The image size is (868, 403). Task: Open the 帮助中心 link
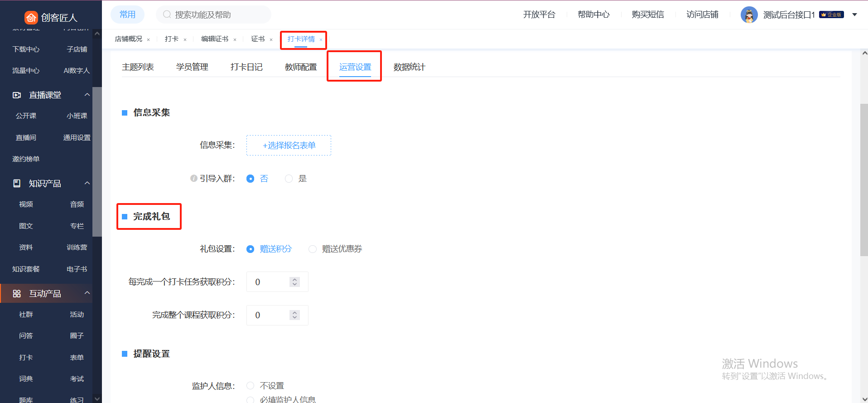click(x=593, y=15)
